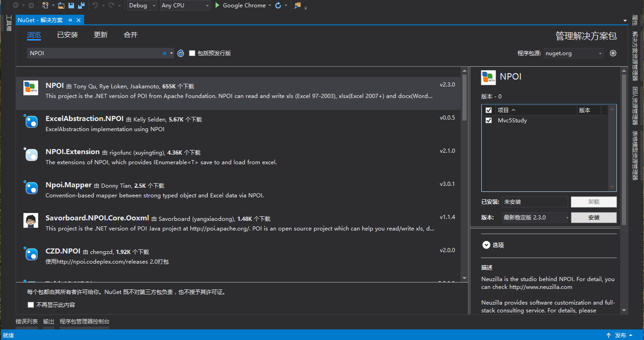
Task: Open the Package Manager Console tab
Action: (84, 322)
